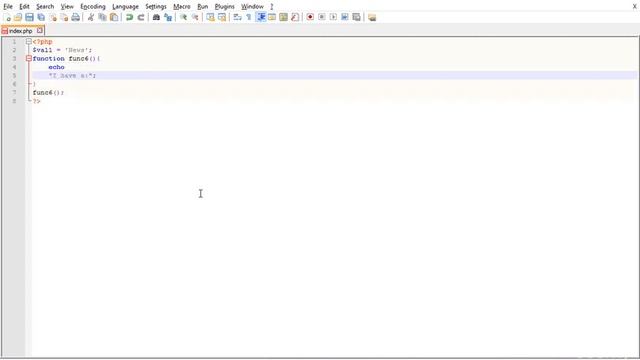The image size is (640, 360).
Task: Click line number 7 in the margin
Action: click(x=14, y=92)
